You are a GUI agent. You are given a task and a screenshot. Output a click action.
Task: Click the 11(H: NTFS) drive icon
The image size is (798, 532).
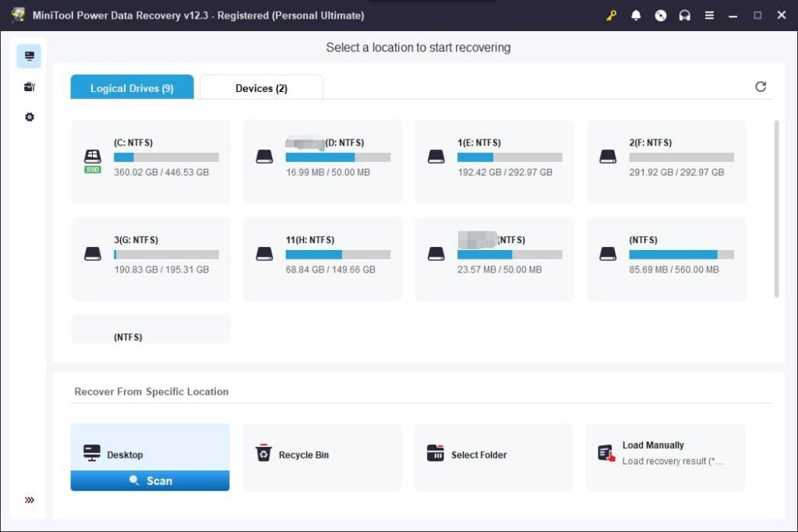[264, 253]
